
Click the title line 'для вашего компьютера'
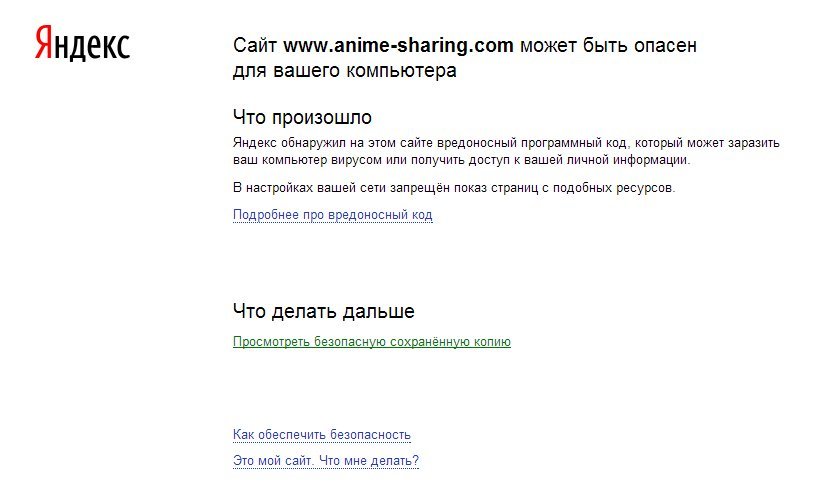(344, 71)
